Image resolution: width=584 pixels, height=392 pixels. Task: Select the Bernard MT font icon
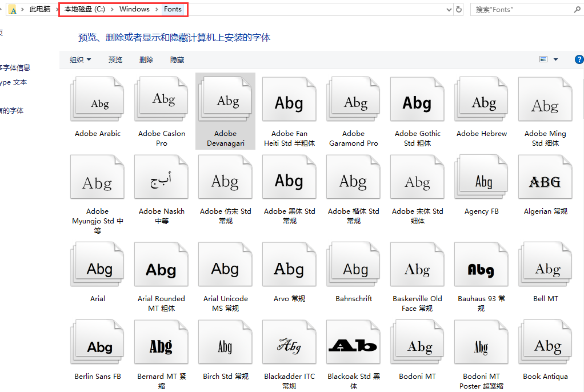tap(161, 342)
